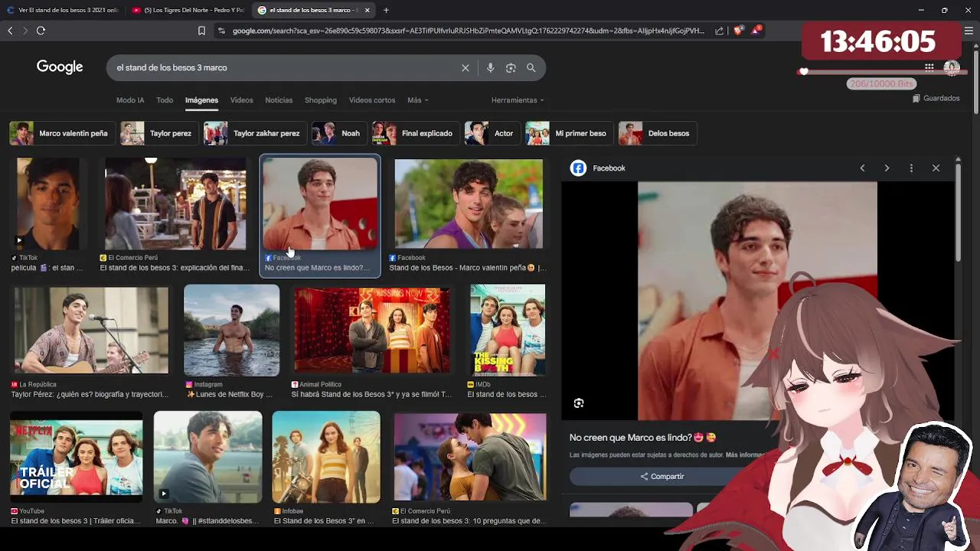
Task: Open the Brave shields icon
Action: [x=738, y=31]
